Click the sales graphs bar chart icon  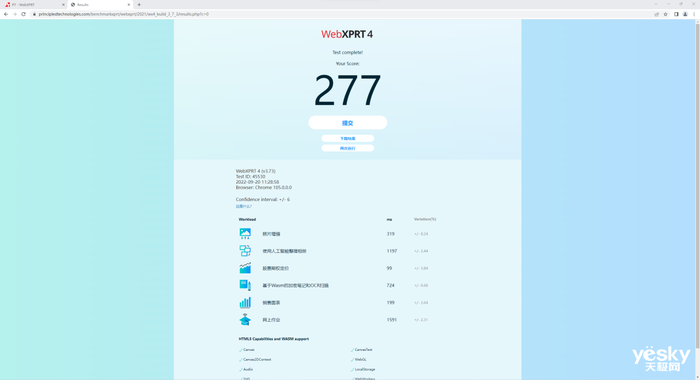tap(245, 302)
